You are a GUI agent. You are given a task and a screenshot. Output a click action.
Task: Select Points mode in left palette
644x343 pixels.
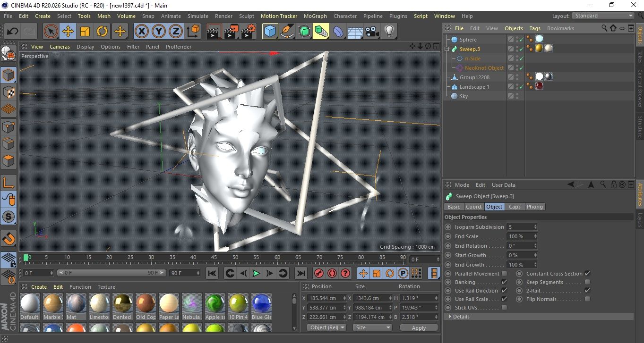[x=9, y=127]
